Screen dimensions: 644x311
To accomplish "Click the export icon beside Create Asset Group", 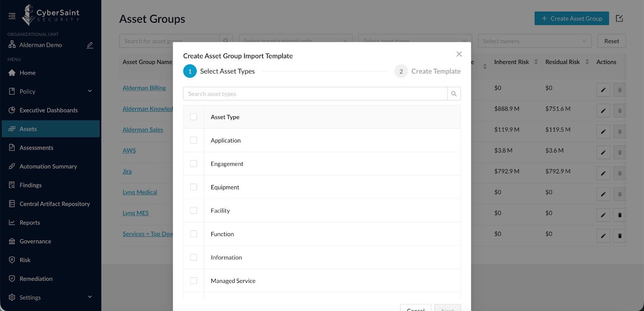I will click(x=619, y=19).
